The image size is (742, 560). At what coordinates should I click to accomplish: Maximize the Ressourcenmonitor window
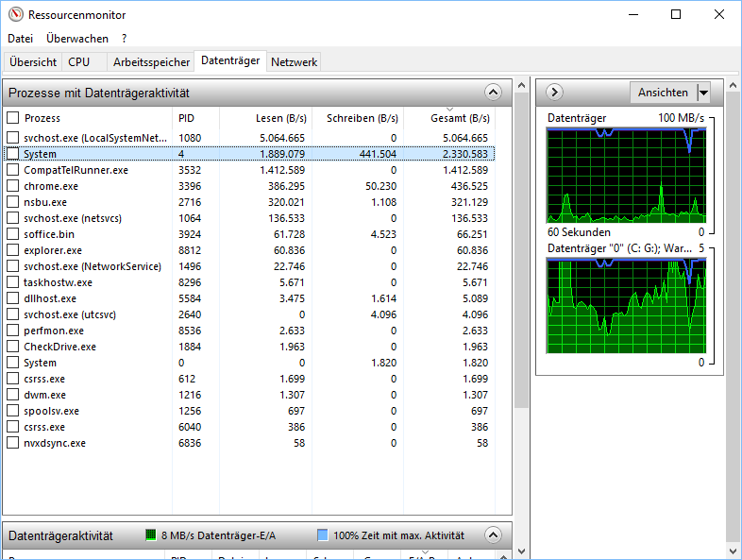point(676,15)
